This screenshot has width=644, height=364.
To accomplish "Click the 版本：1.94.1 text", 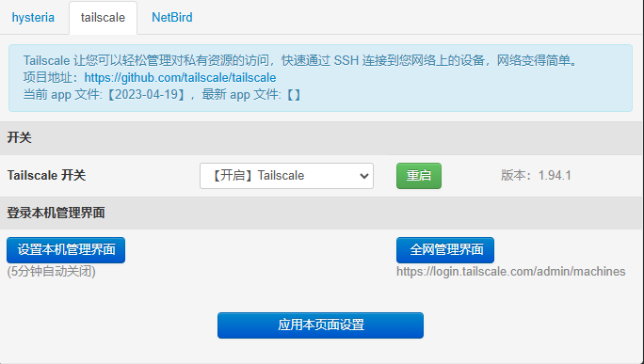I will [536, 176].
